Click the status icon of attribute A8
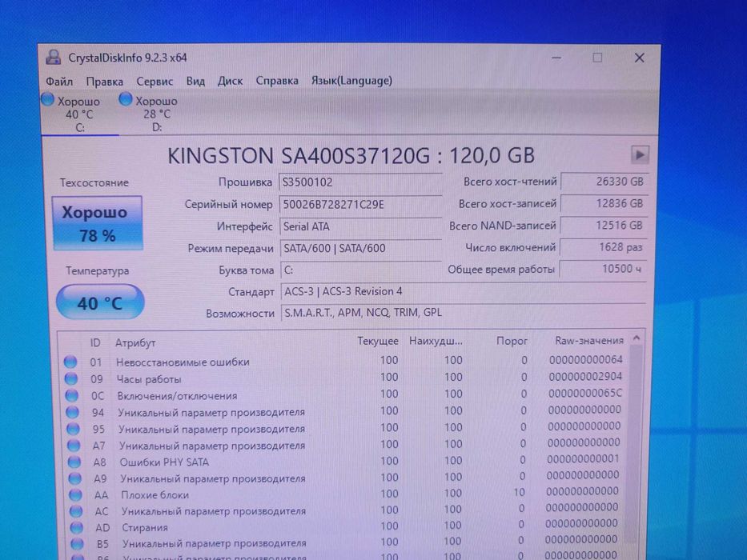Viewport: 747px width, 560px height. (x=74, y=462)
